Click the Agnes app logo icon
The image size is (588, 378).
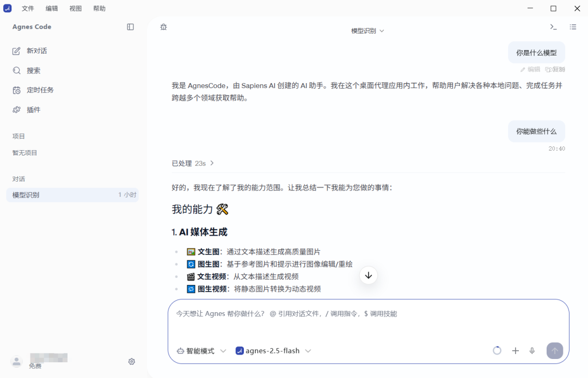point(7,8)
